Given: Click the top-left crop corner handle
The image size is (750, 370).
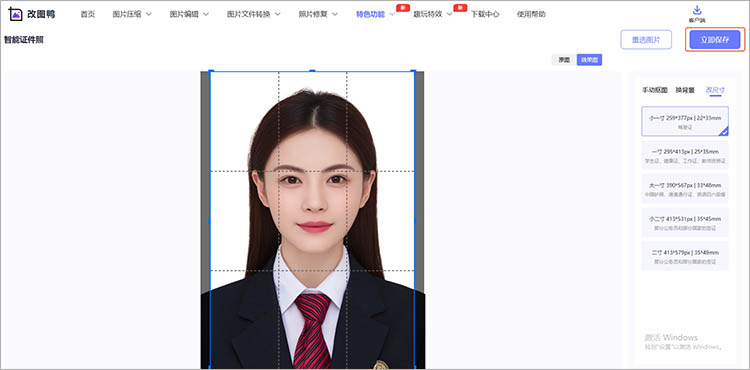Looking at the screenshot, I should (x=210, y=71).
